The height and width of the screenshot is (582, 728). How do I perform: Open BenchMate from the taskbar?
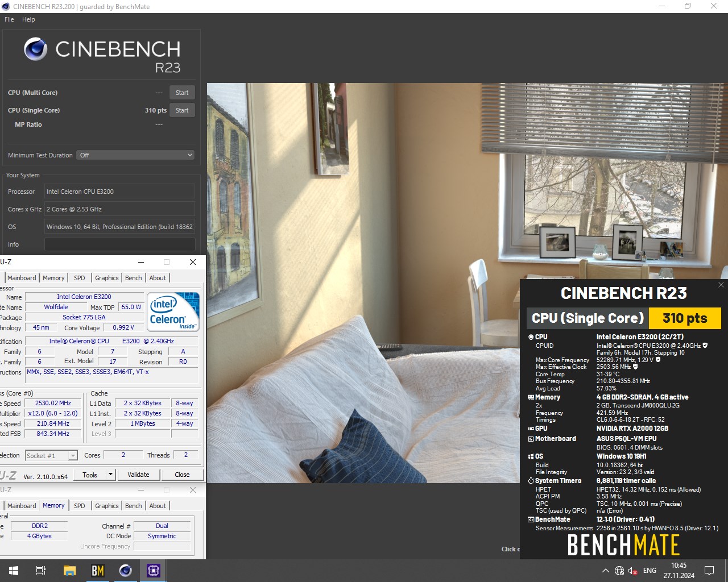pyautogui.click(x=97, y=571)
